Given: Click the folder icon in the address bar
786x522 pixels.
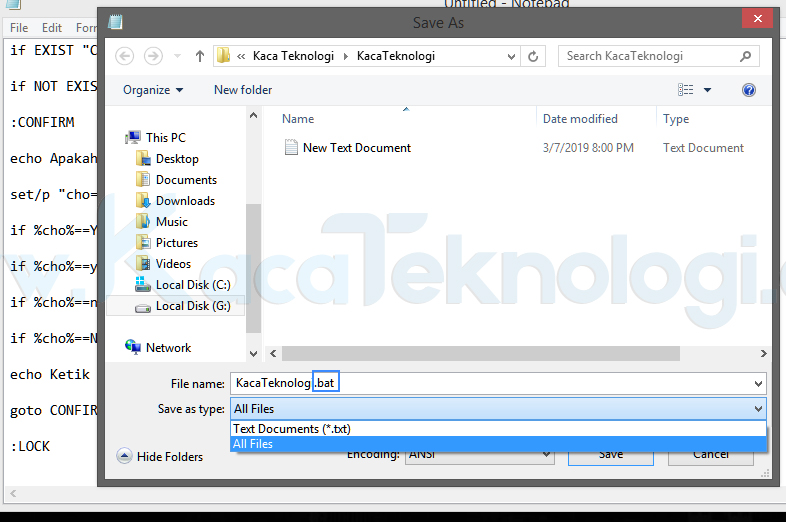Looking at the screenshot, I should click(x=223, y=56).
